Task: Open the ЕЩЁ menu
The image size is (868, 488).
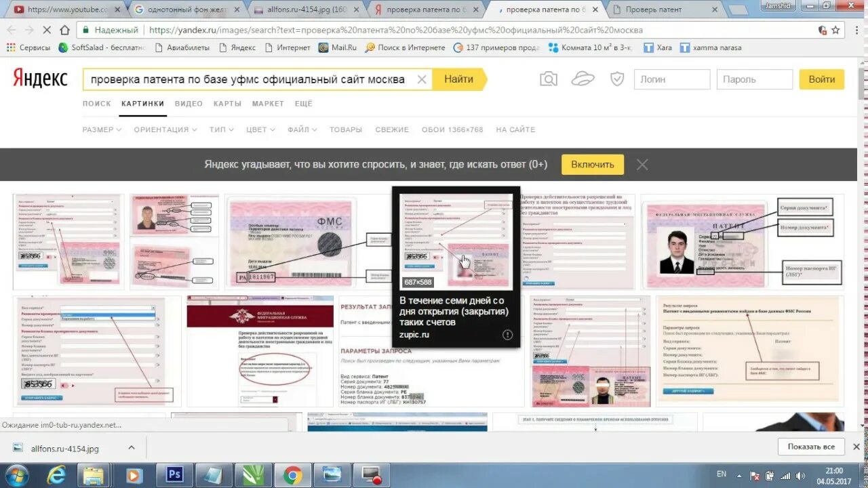Action: (x=304, y=104)
